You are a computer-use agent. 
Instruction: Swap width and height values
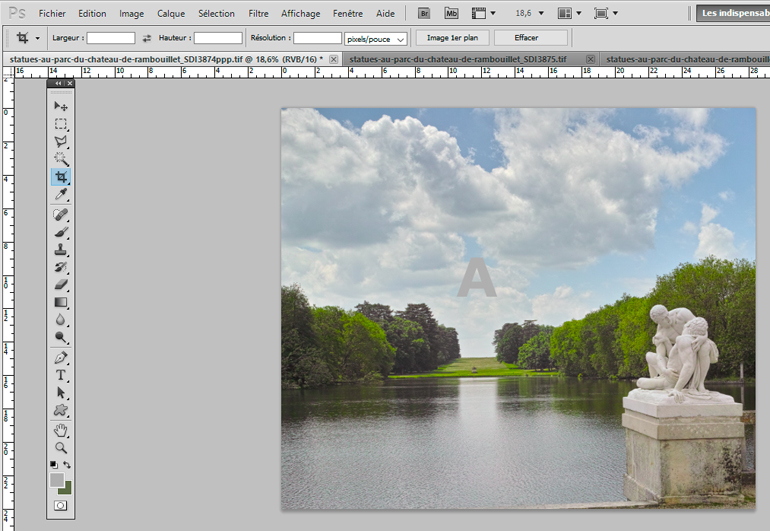click(146, 38)
